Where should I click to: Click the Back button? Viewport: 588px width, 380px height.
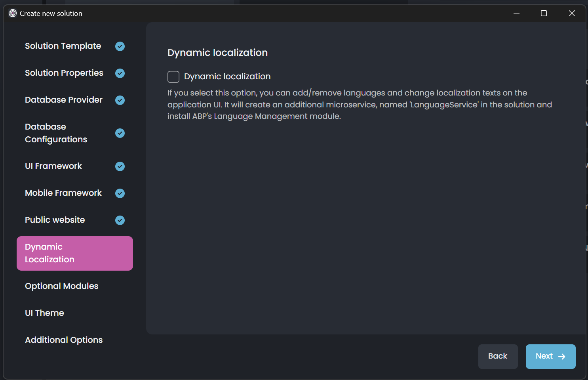click(x=498, y=356)
